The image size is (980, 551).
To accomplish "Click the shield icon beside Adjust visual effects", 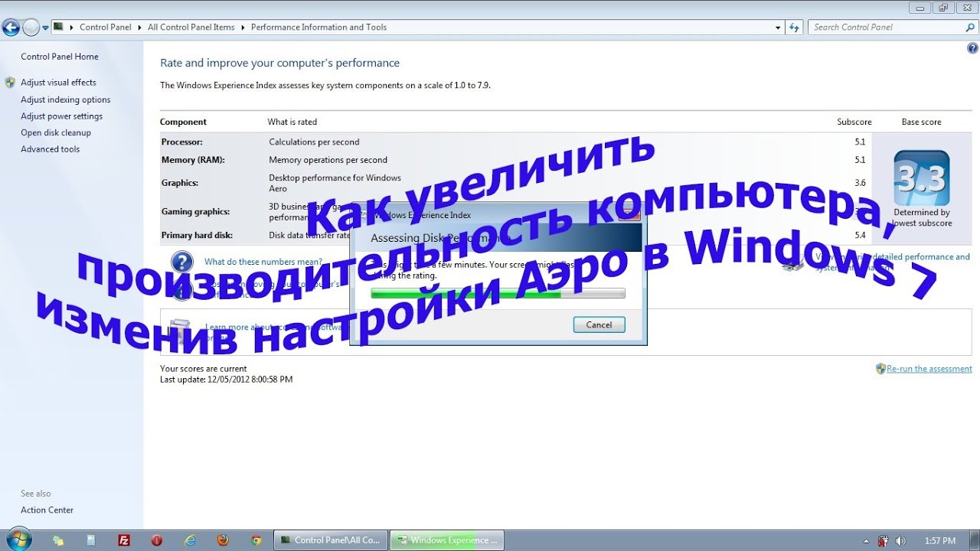I will (x=10, y=83).
